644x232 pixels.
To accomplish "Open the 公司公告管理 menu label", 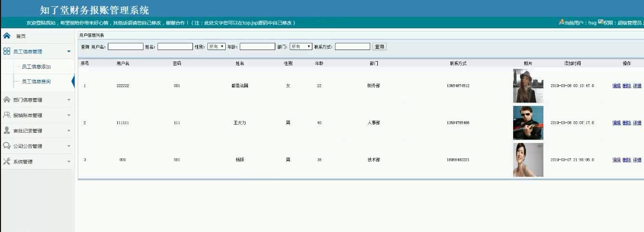I will coord(27,146).
